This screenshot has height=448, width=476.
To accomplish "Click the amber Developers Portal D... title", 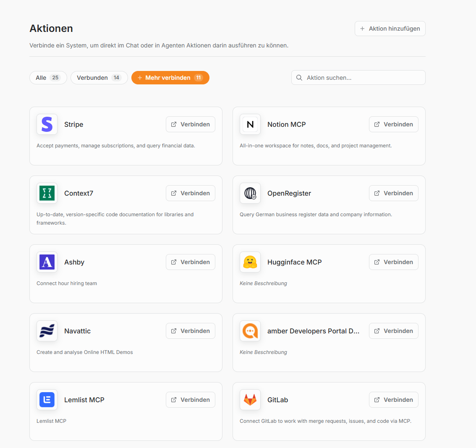I will 313,331.
